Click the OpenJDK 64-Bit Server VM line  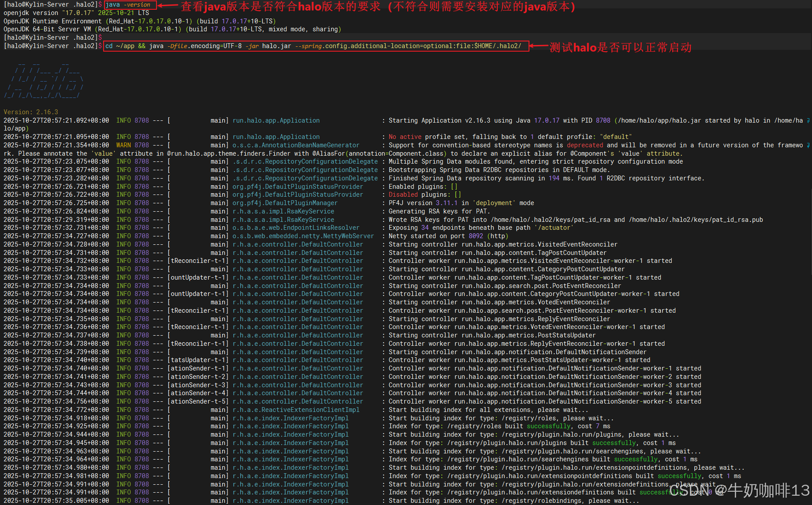click(172, 29)
